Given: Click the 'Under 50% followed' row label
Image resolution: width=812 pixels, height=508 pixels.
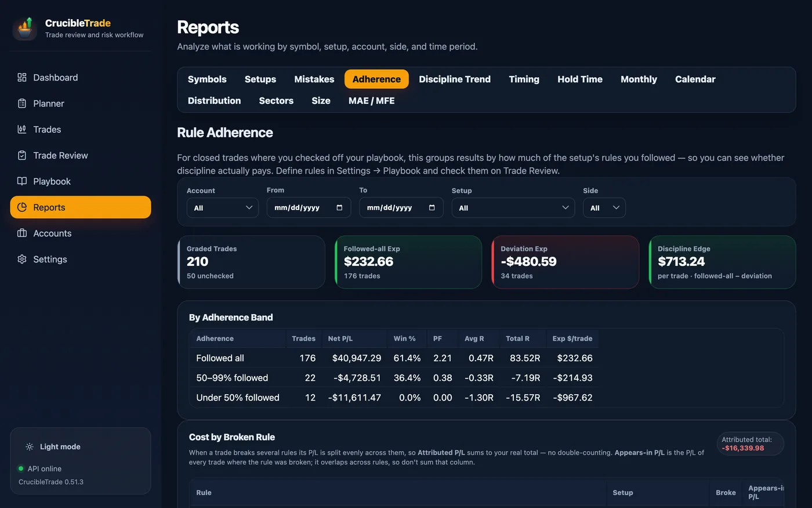Looking at the screenshot, I should coord(238,398).
